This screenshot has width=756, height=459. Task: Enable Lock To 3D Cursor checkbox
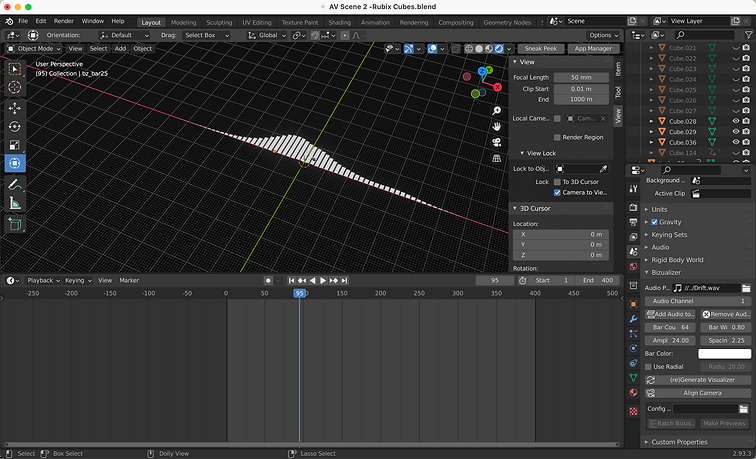tap(557, 182)
